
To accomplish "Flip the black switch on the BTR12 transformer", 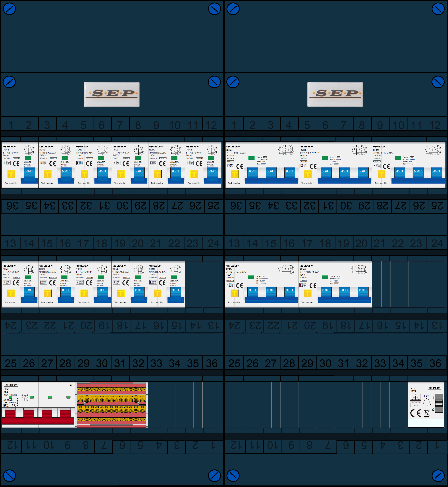I will pos(439,403).
